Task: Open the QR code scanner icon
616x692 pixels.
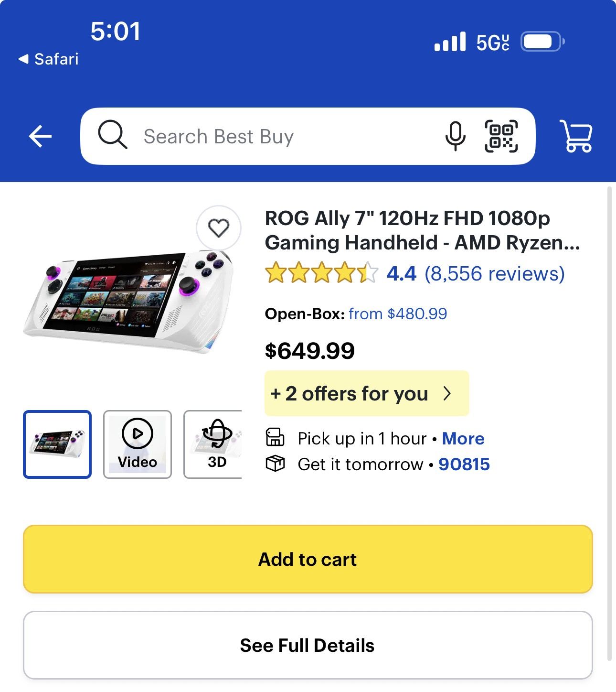Action: pos(501,136)
